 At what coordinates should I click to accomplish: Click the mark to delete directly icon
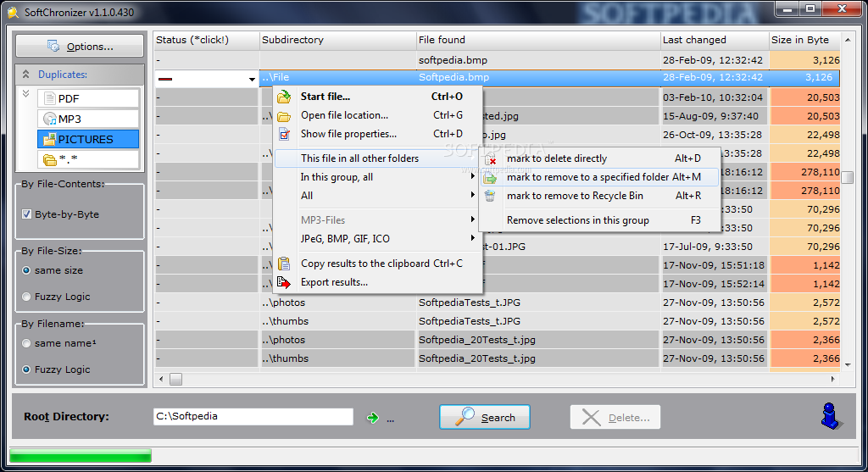point(491,159)
